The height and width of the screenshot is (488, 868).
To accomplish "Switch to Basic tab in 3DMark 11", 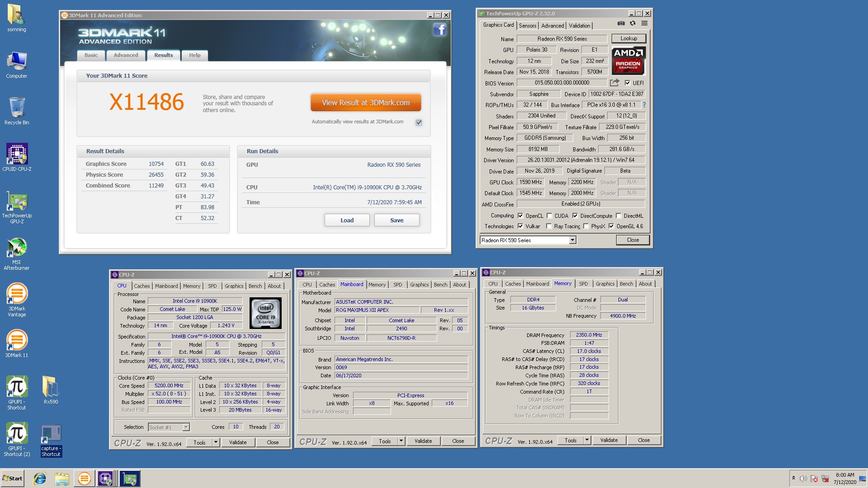I will tap(91, 55).
